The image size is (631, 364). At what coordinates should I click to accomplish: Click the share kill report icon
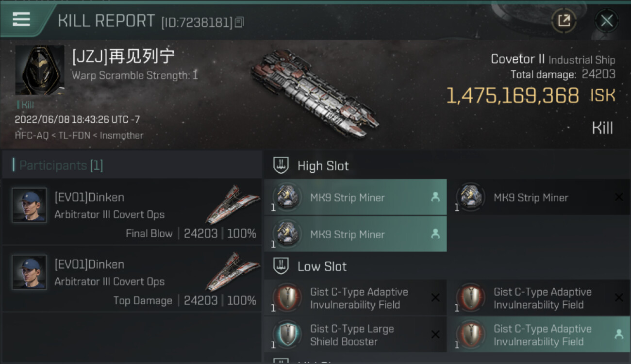click(564, 20)
